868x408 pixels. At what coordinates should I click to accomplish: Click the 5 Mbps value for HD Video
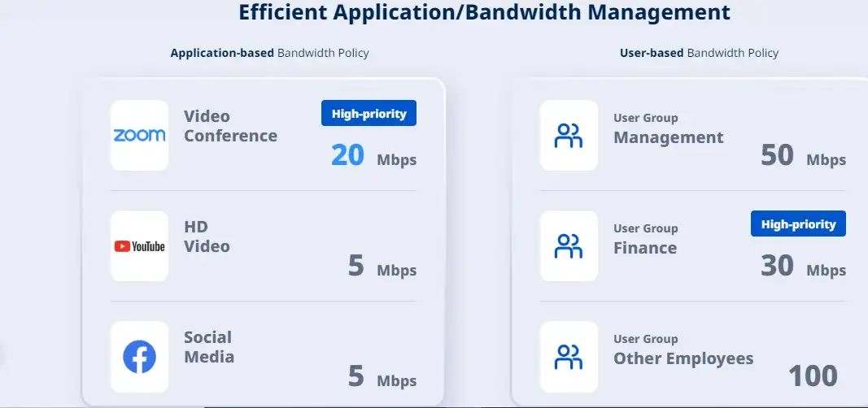(382, 266)
